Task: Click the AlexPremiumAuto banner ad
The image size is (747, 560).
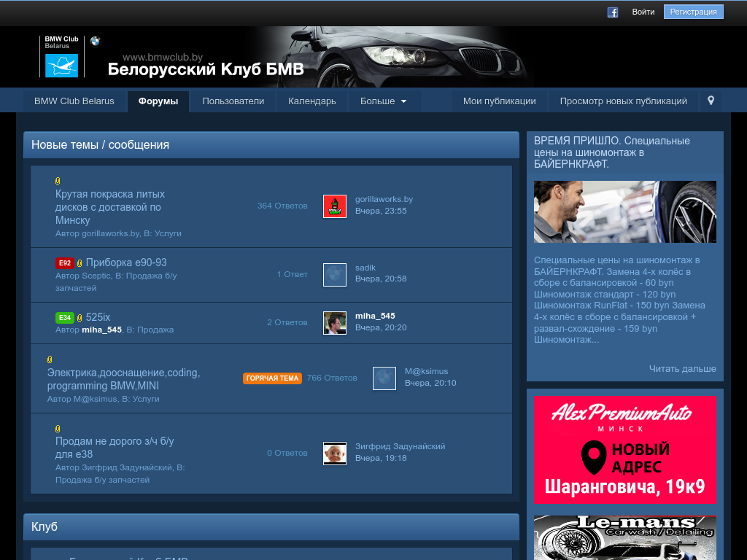Action: pyautogui.click(x=624, y=450)
